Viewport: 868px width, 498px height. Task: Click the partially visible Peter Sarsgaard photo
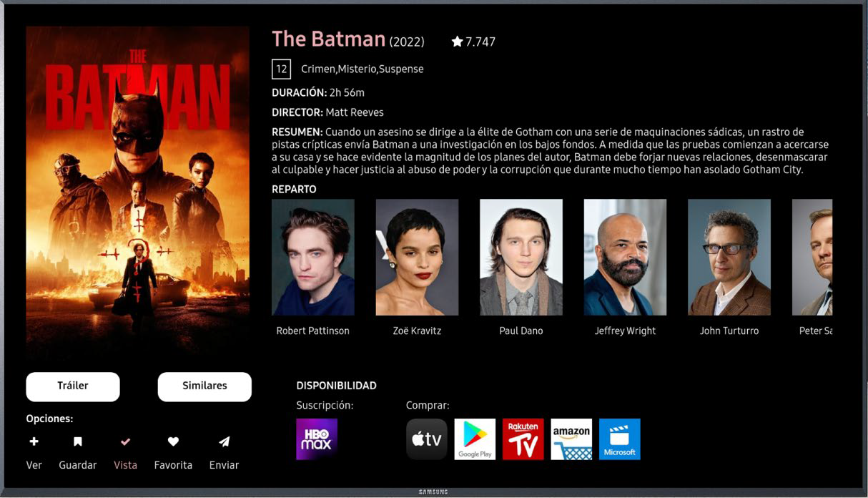click(812, 258)
